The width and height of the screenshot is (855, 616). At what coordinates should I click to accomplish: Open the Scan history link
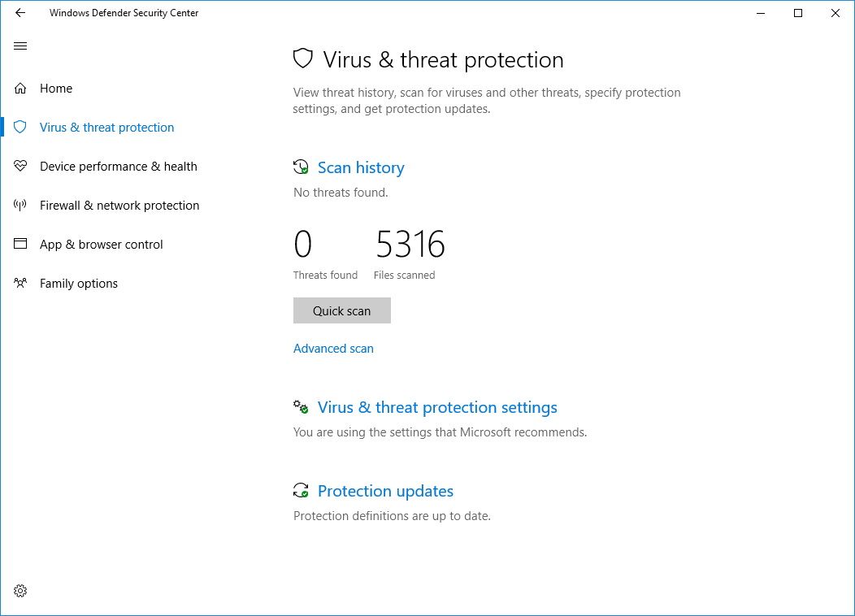coord(361,167)
